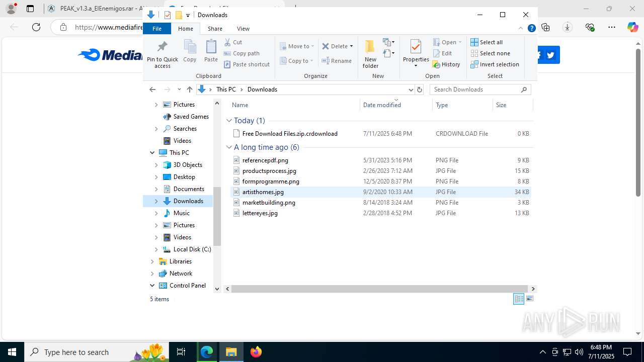The image size is (644, 362).
Task: Sort by the Size column header
Action: (512, 105)
